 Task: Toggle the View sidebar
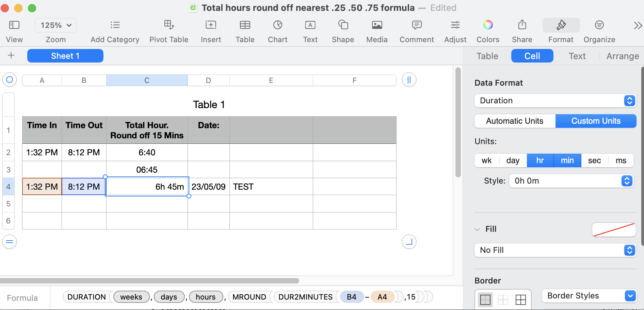tap(14, 31)
